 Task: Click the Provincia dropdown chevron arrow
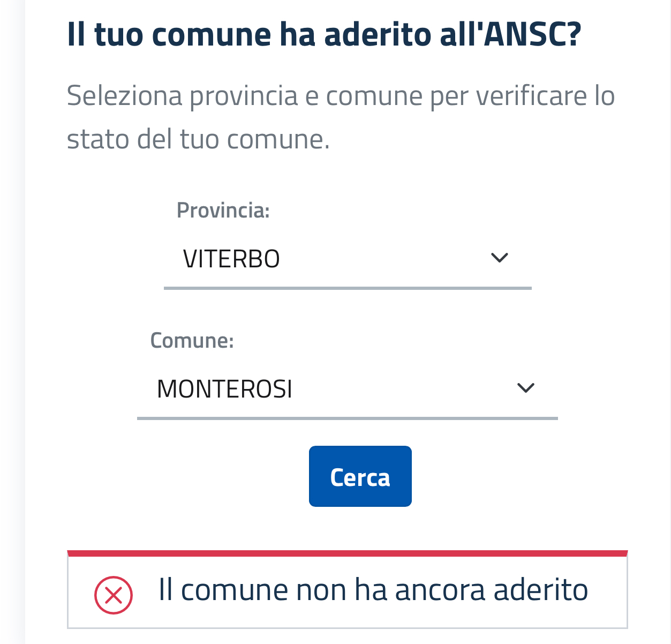499,258
